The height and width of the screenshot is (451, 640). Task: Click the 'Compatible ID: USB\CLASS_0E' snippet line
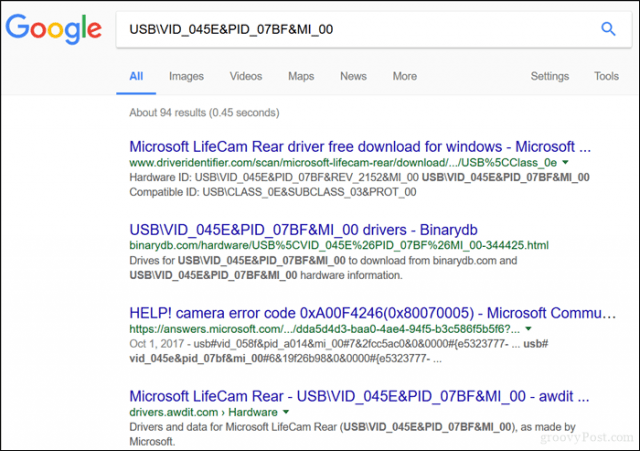[x=273, y=192]
